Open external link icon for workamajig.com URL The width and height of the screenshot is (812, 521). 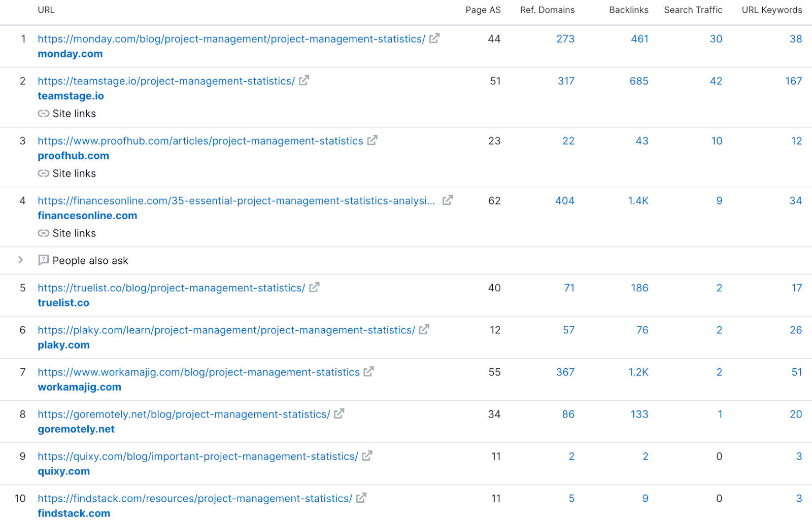[368, 372]
